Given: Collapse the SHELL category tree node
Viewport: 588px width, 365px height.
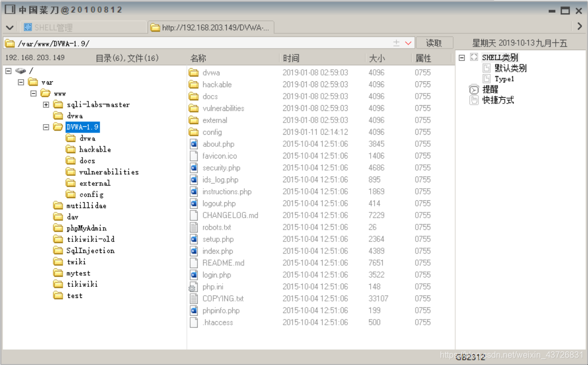Looking at the screenshot, I should tap(462, 58).
